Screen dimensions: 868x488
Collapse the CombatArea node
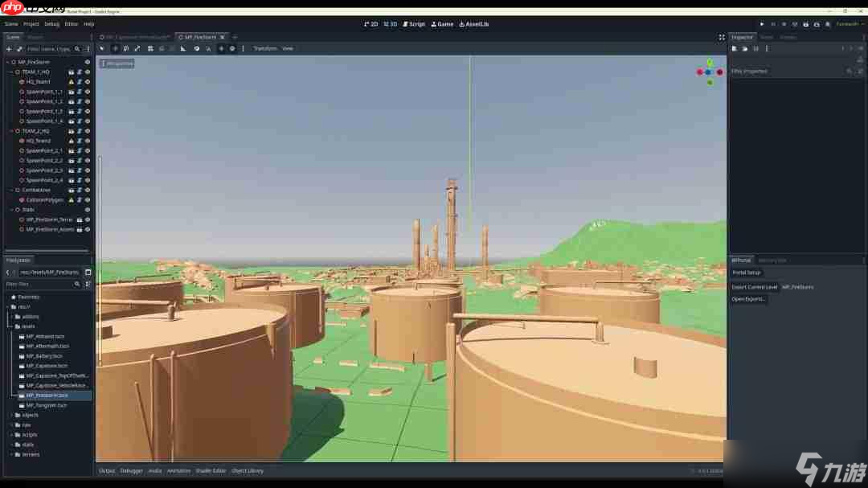click(11, 190)
